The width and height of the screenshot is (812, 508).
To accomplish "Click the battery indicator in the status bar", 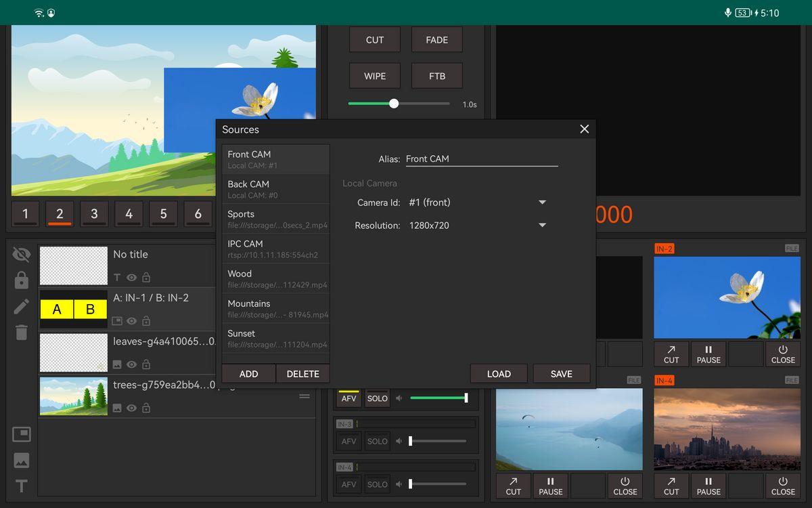I will pos(743,13).
